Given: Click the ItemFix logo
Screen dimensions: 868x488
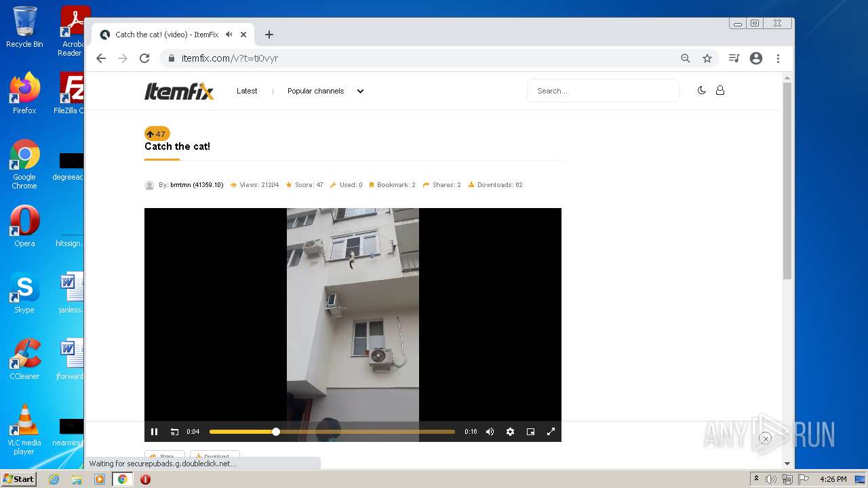Looking at the screenshot, I should [x=179, y=91].
